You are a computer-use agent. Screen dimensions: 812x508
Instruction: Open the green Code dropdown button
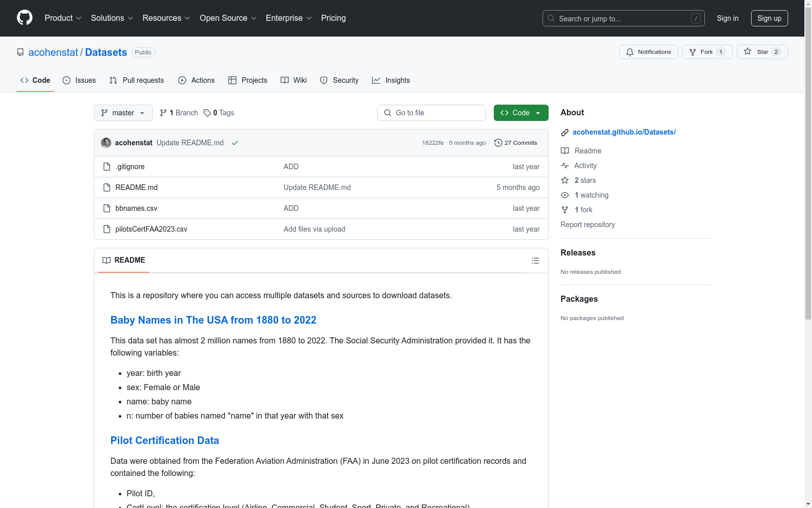[x=521, y=113]
